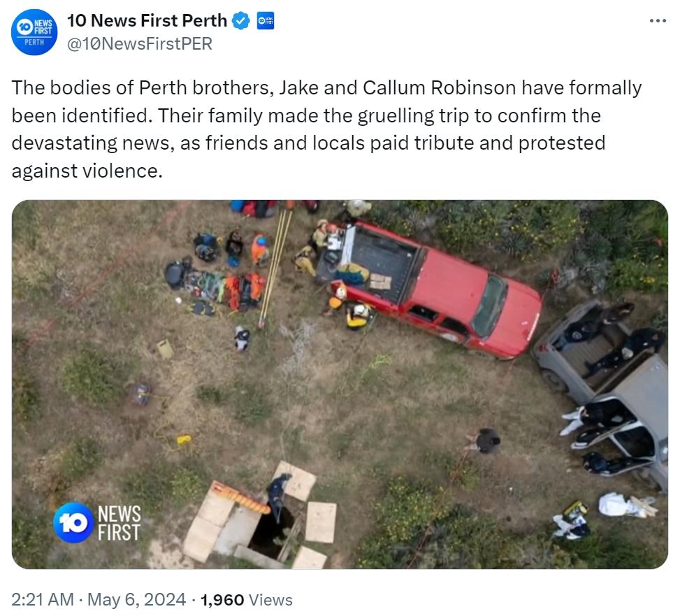Open the 10 News First Perth profile avatar
This screenshot has width=673, height=616.
(x=34, y=32)
